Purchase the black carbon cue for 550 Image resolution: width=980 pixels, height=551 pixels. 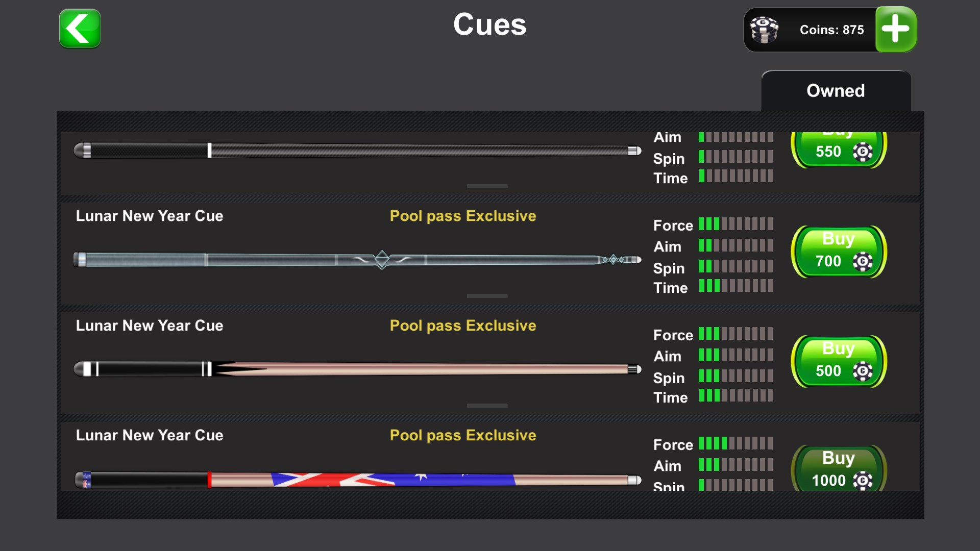click(x=838, y=149)
